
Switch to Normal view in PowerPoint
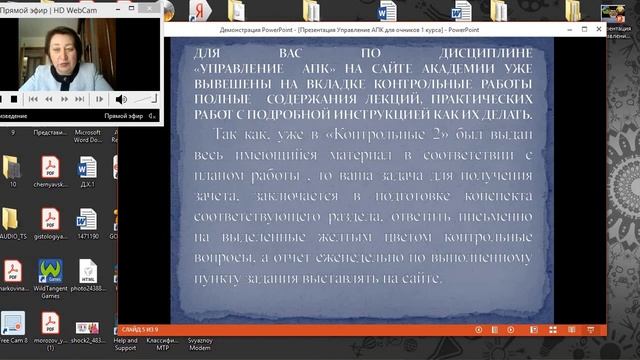(x=533, y=330)
